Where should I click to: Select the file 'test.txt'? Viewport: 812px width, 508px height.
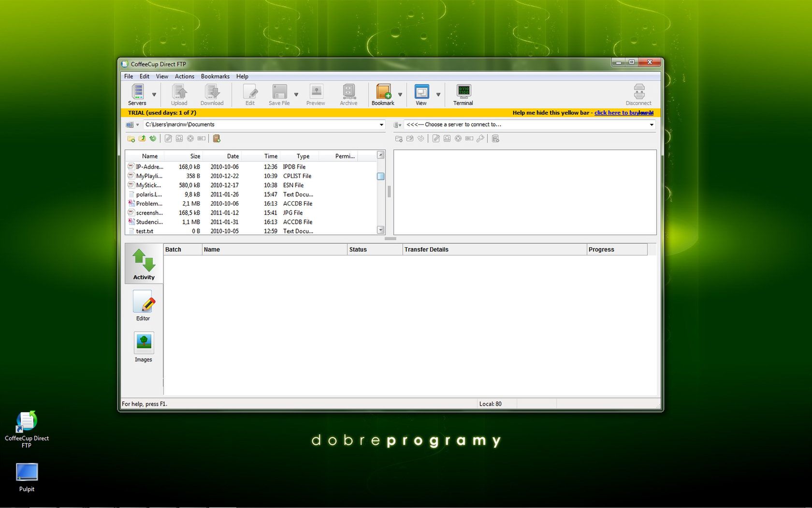[x=145, y=231]
